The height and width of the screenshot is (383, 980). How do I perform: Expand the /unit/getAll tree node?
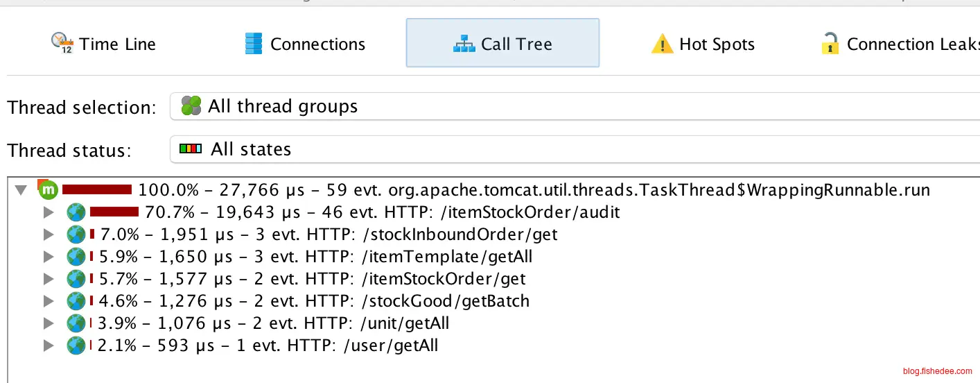point(48,323)
